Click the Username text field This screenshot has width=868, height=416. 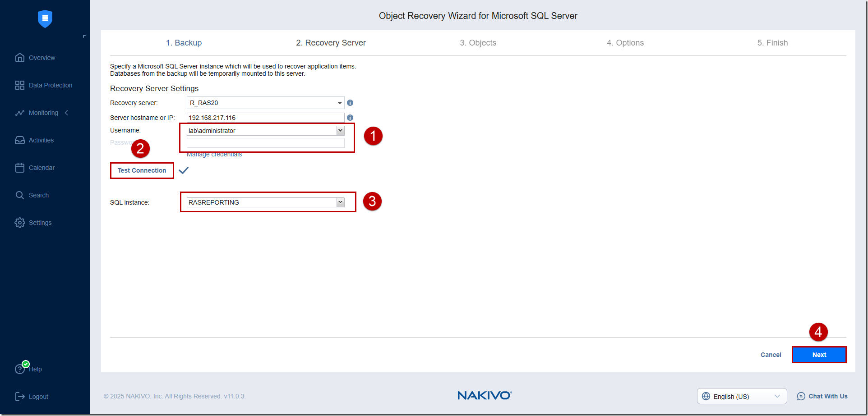(262, 131)
